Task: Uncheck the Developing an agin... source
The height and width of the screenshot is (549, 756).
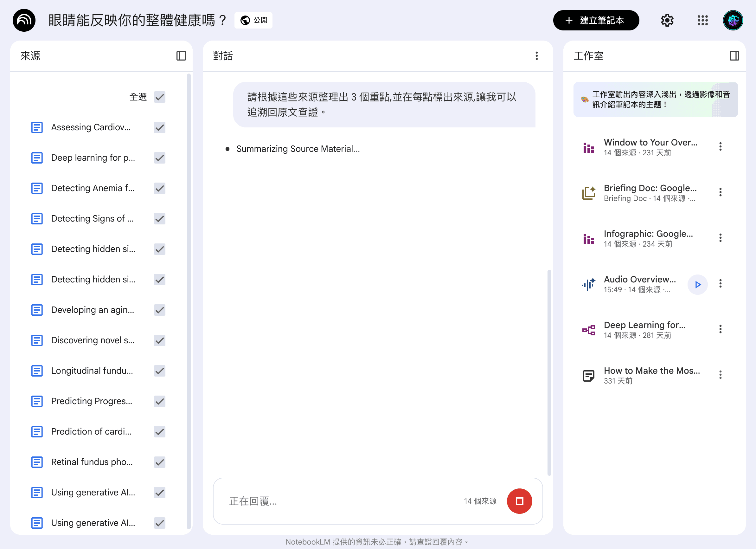Action: pos(160,310)
